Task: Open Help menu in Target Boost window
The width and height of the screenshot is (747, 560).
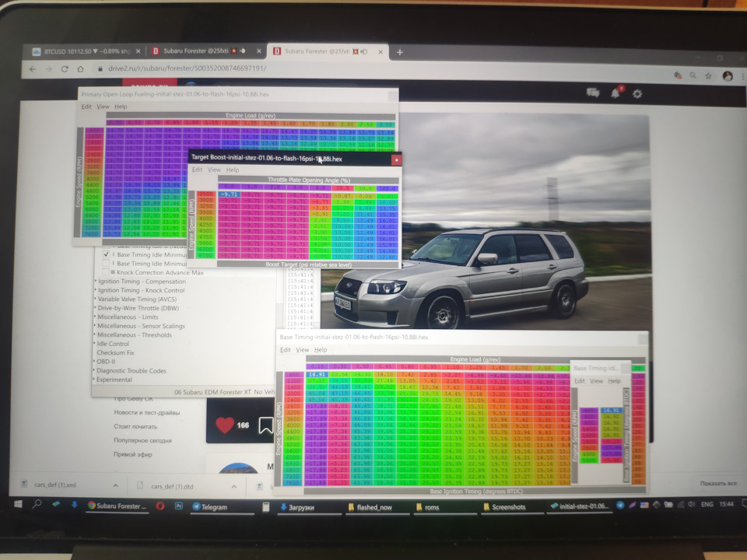Action: (233, 170)
